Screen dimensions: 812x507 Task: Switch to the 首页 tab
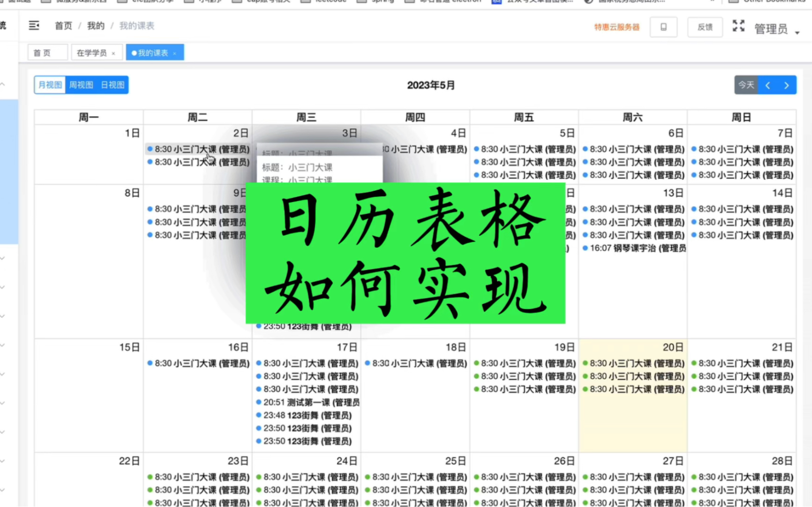(47, 52)
